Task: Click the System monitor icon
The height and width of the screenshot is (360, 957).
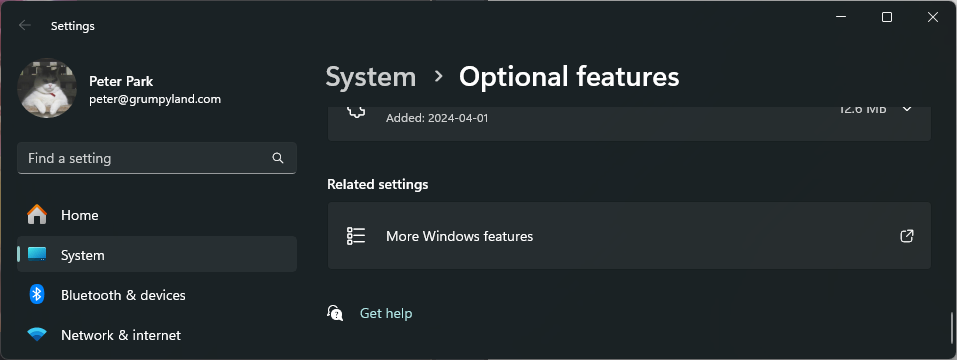Action: (37, 254)
